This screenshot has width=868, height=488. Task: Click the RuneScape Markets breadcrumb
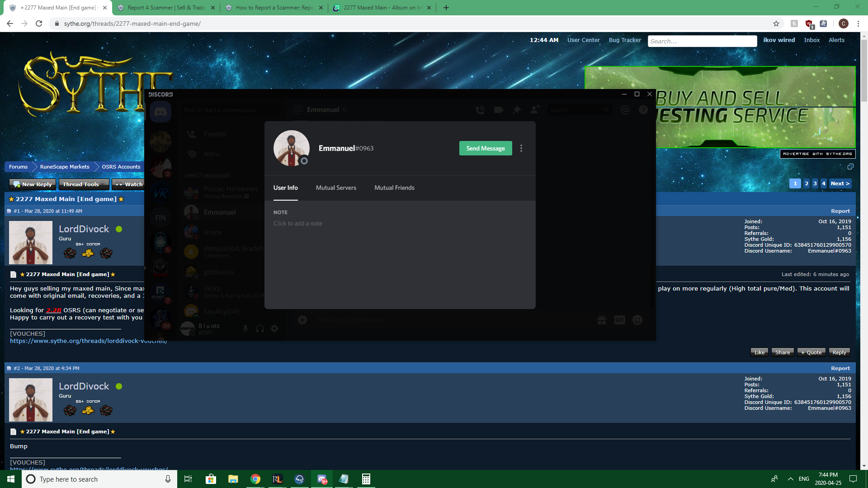(65, 167)
